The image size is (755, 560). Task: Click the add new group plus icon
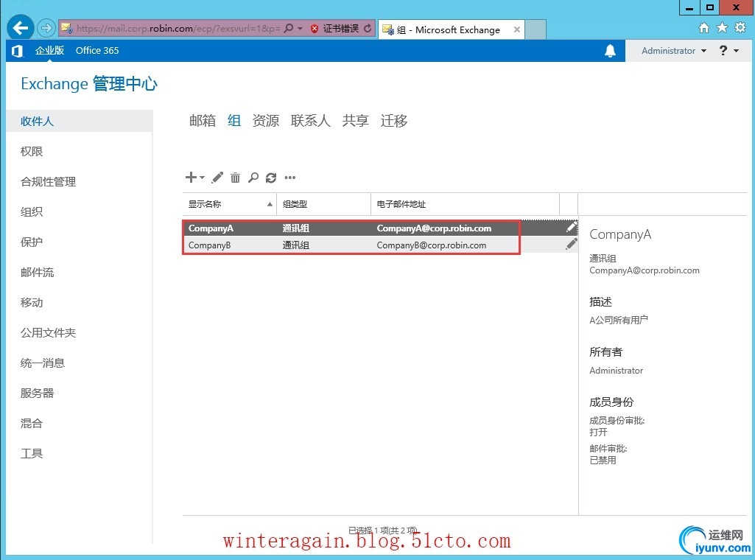[x=191, y=177]
